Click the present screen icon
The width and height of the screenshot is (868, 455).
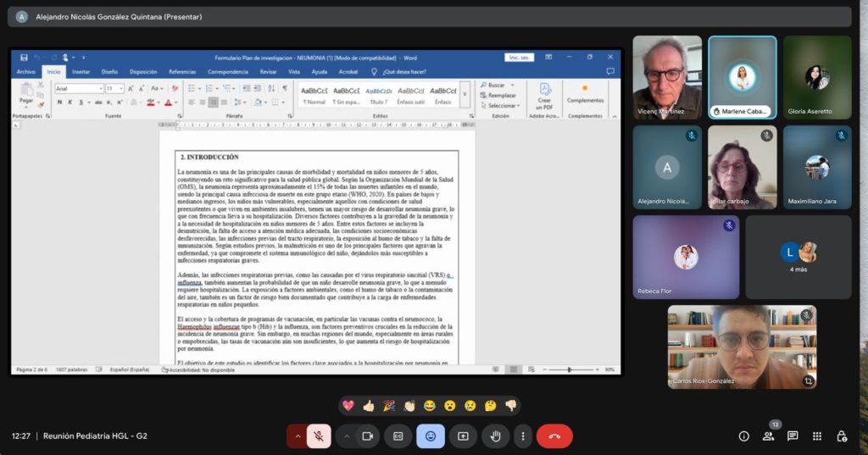coord(463,436)
